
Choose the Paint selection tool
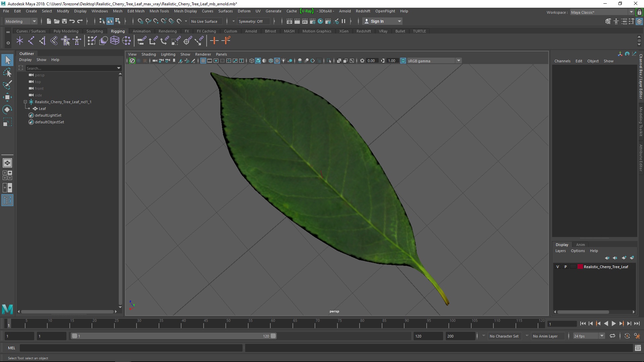[x=7, y=85]
